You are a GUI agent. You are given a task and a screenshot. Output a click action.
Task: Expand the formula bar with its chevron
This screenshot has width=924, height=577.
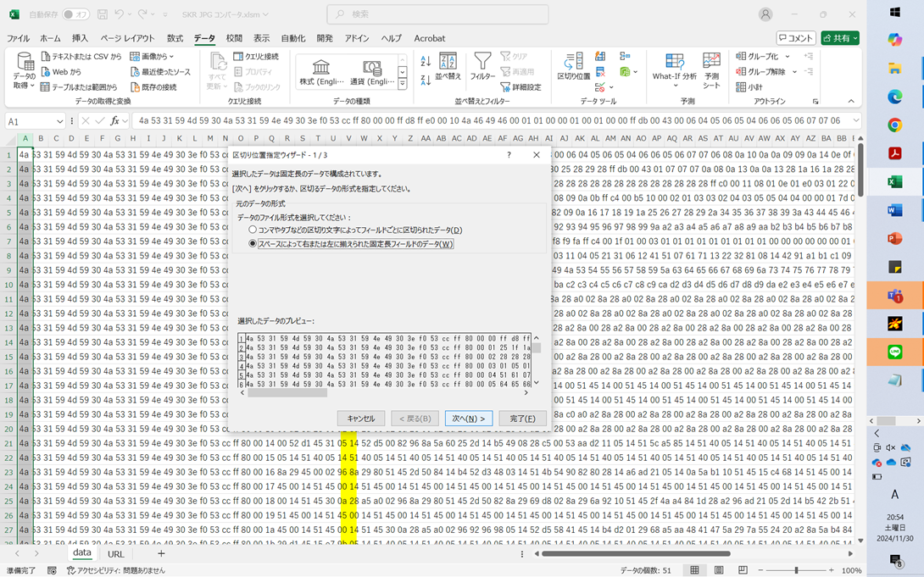pos(855,120)
